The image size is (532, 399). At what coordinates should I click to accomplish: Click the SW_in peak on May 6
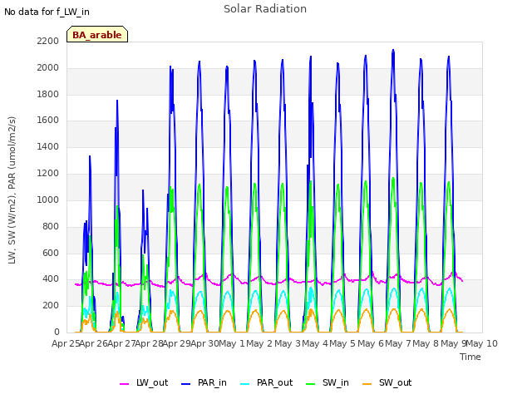393,178
